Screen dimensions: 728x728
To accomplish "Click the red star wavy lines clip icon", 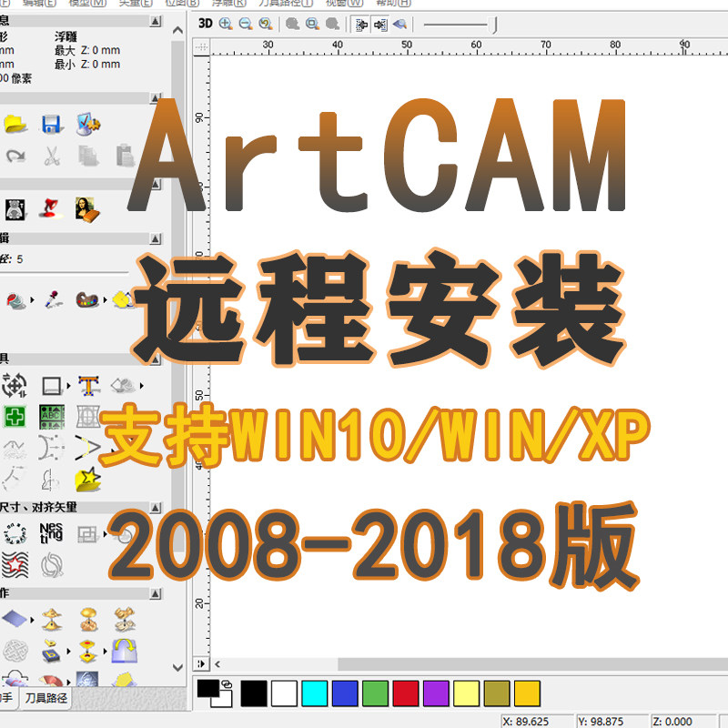I will tap(15, 565).
